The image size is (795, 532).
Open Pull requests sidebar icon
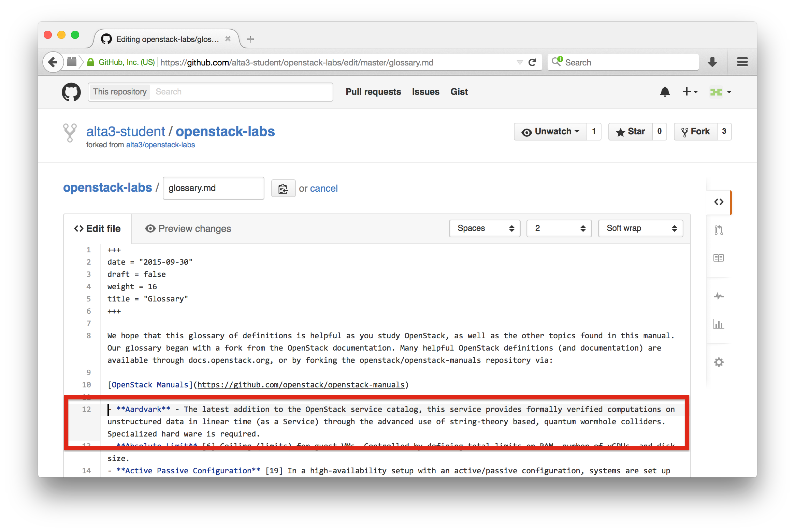pos(719,230)
